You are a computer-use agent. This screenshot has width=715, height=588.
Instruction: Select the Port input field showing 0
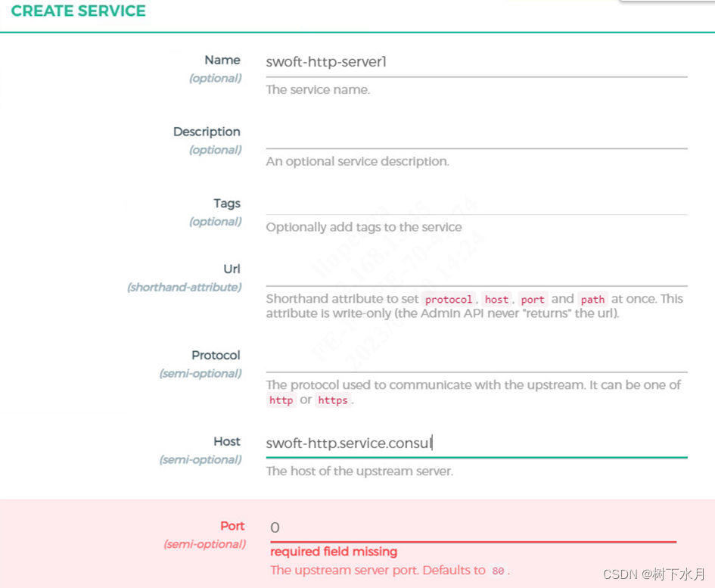pyautogui.click(x=474, y=528)
